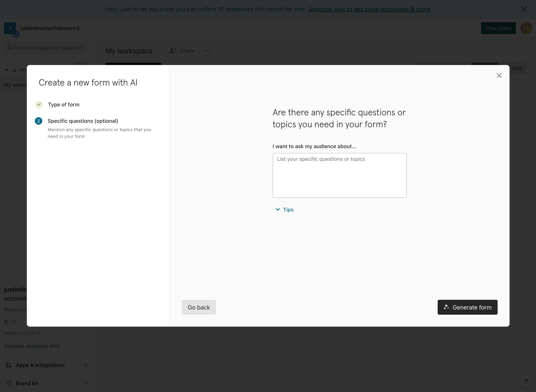Open the Upgrade now to get more responses link
Screen dimensions: 536x392
pyautogui.click(x=369, y=9)
